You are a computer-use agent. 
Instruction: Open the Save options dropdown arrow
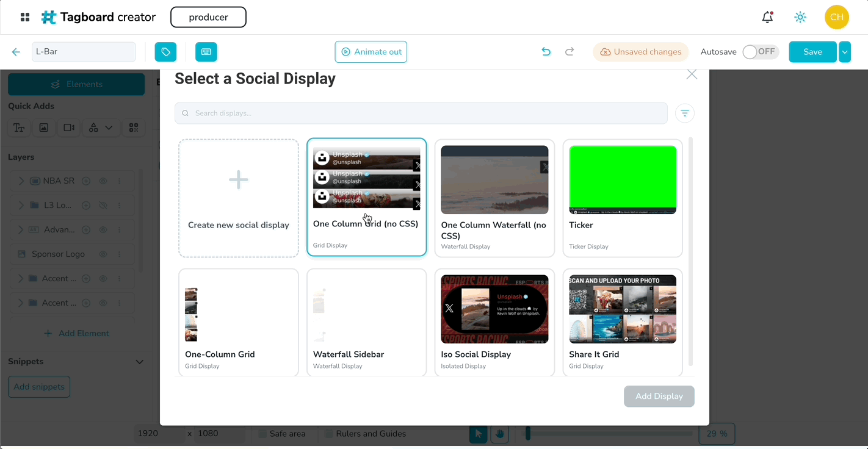coord(845,52)
